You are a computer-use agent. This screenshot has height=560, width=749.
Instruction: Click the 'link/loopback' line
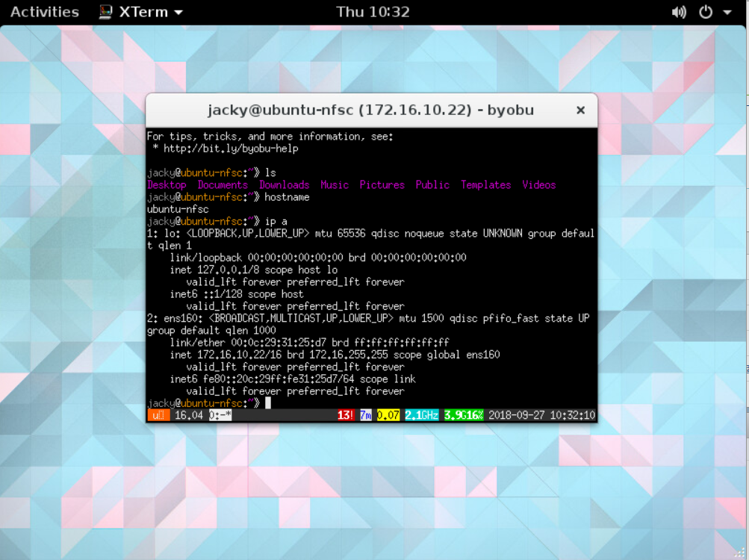pyautogui.click(x=318, y=258)
